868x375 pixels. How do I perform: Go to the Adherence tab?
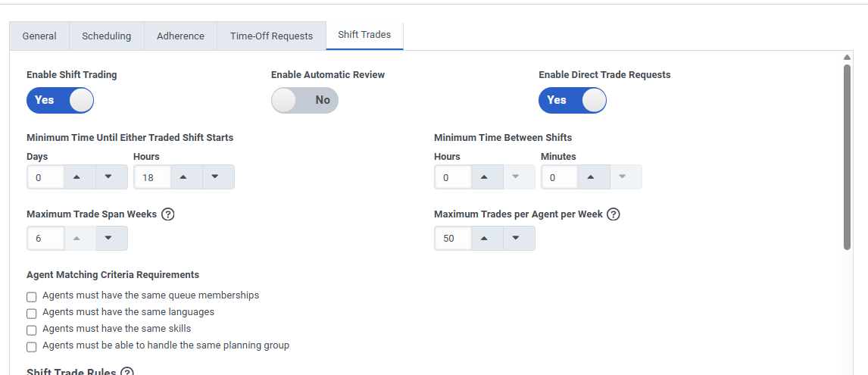click(x=180, y=36)
